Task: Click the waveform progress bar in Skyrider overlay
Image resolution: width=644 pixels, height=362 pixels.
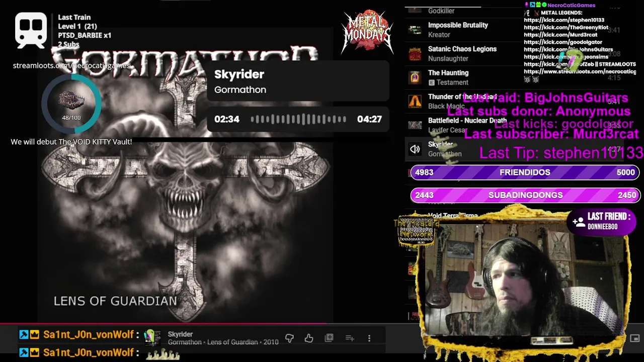Action: click(x=298, y=119)
